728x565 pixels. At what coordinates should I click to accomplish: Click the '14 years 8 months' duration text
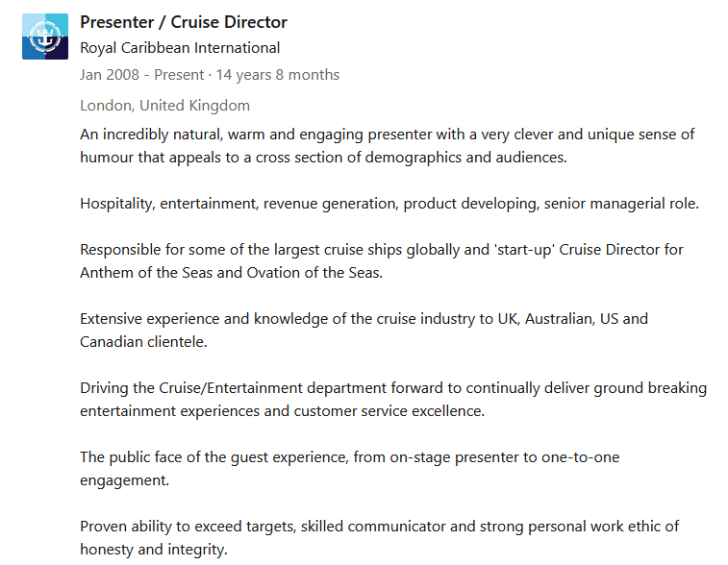tap(278, 75)
